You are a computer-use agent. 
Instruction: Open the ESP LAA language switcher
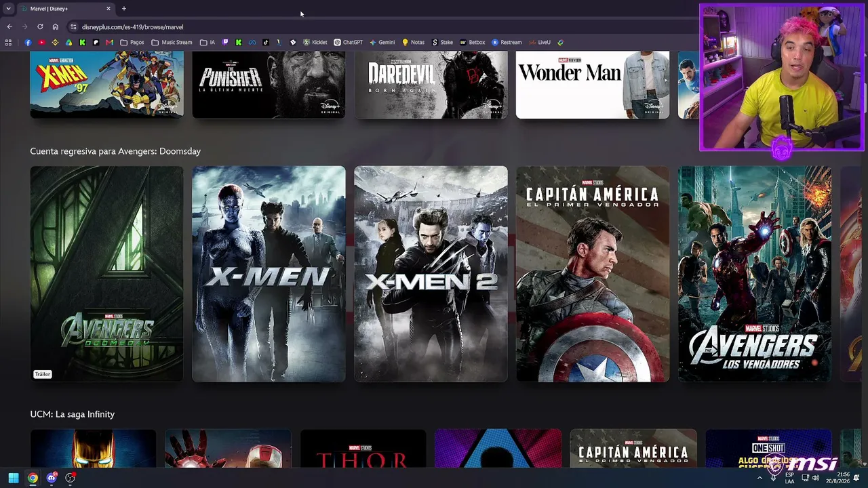(789, 478)
